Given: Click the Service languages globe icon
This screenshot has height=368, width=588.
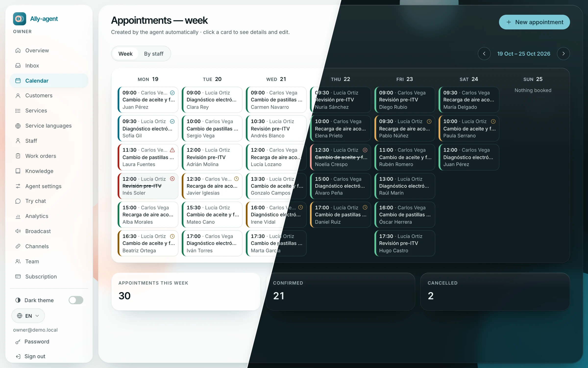Looking at the screenshot, I should (x=18, y=126).
